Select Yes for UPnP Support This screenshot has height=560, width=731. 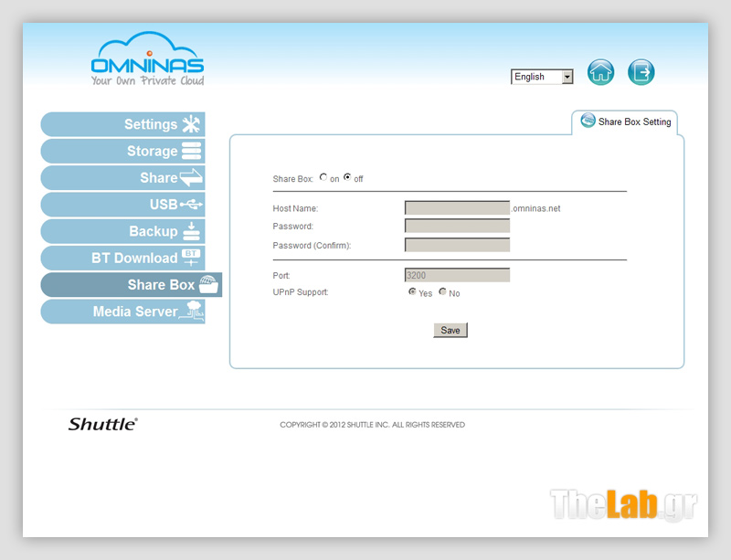click(x=412, y=292)
